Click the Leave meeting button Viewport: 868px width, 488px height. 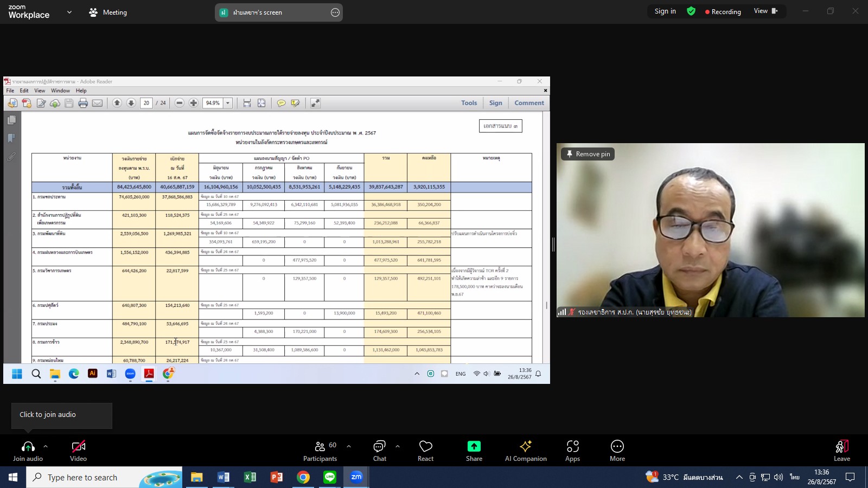point(842,451)
